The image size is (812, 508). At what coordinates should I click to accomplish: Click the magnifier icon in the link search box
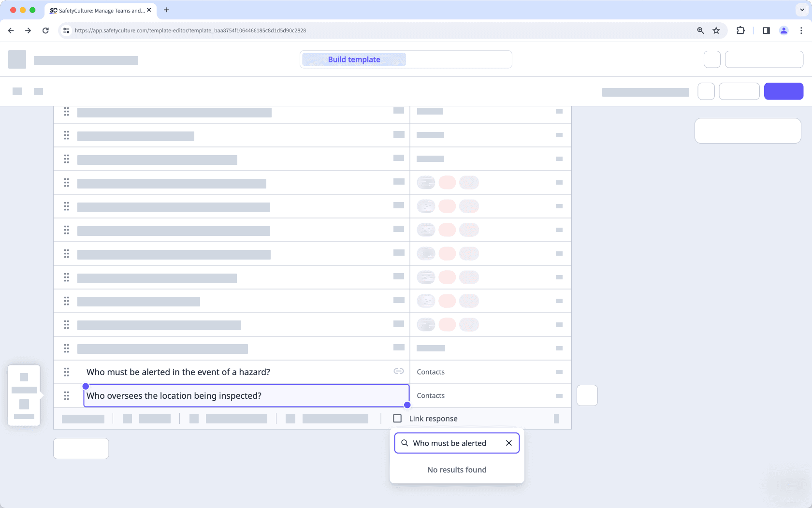[x=405, y=443]
